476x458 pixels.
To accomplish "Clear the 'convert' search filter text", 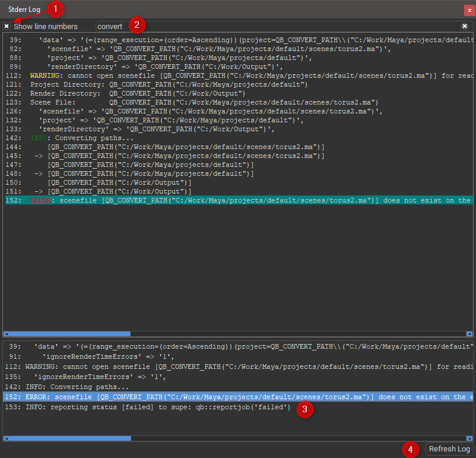I will click(x=465, y=26).
